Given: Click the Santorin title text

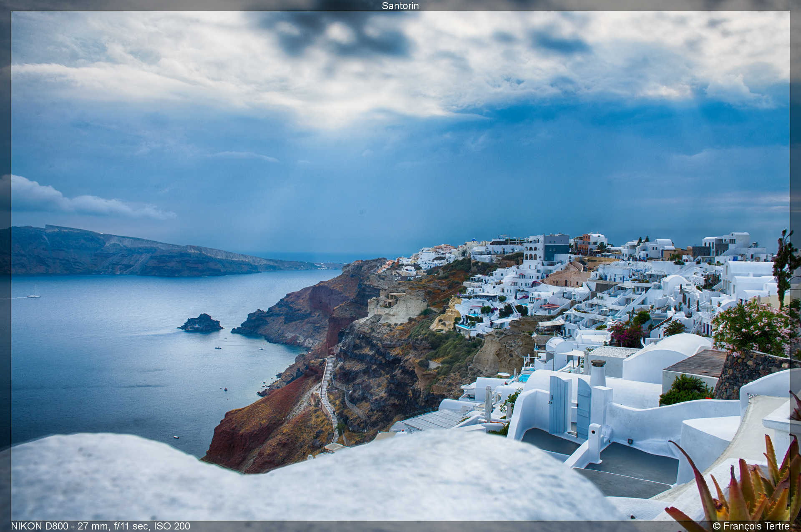Looking at the screenshot, I should 400,5.
